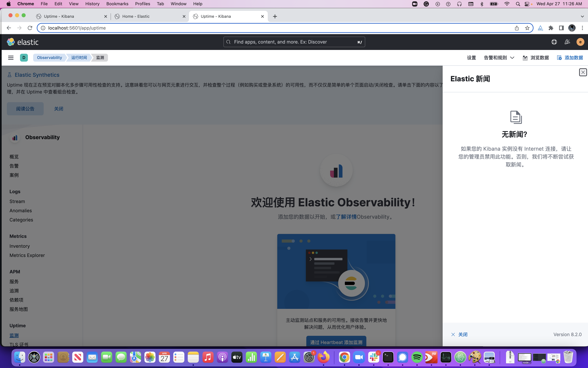Open the hamburger navigation menu
Image resolution: width=588 pixels, height=368 pixels.
pos(11,58)
